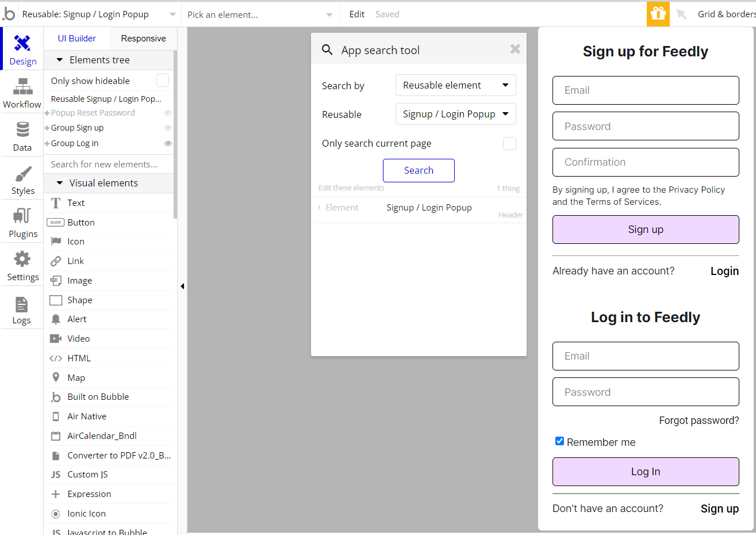Open the Plugins section
The image size is (756, 535).
coord(22,221)
